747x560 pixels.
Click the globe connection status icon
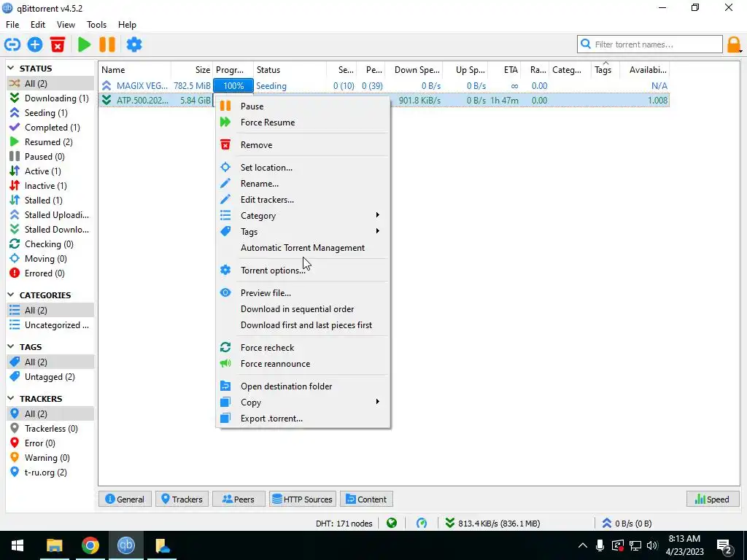(x=392, y=524)
